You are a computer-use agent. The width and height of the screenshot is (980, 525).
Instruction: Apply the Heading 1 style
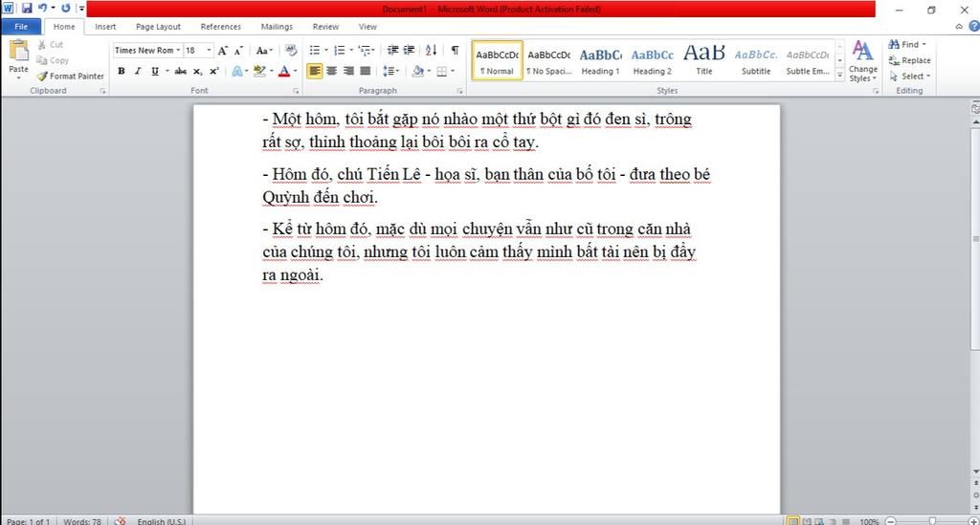click(601, 61)
